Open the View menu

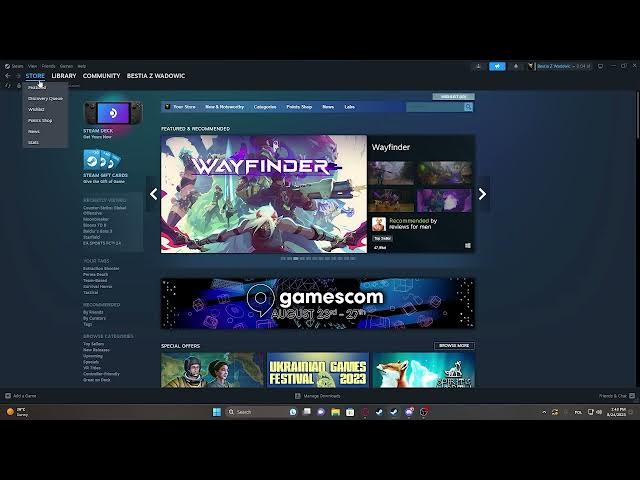(32, 66)
